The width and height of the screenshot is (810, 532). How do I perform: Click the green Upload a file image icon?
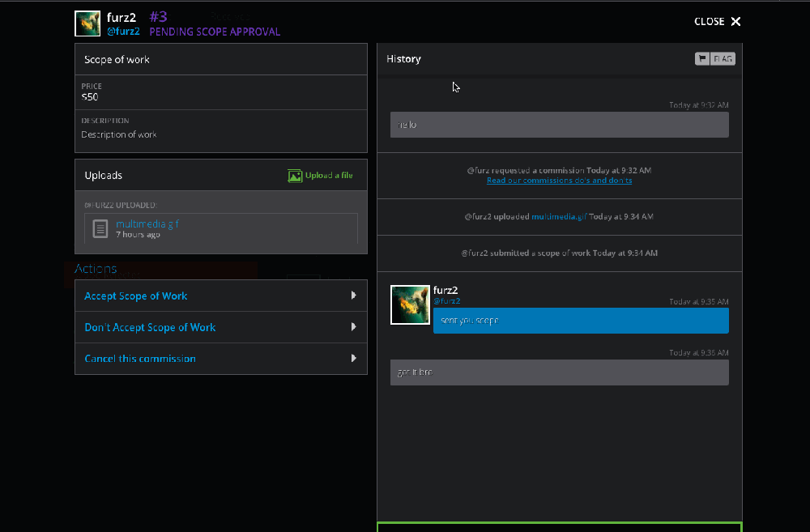[x=295, y=176]
